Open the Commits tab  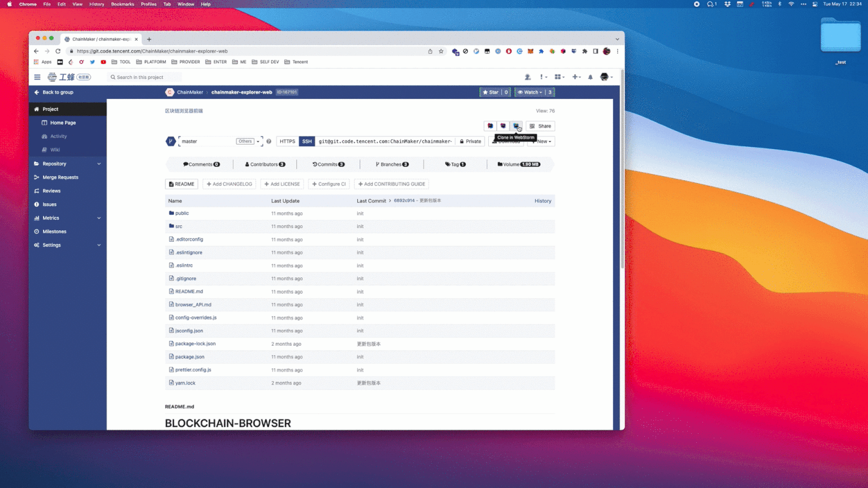click(x=328, y=164)
